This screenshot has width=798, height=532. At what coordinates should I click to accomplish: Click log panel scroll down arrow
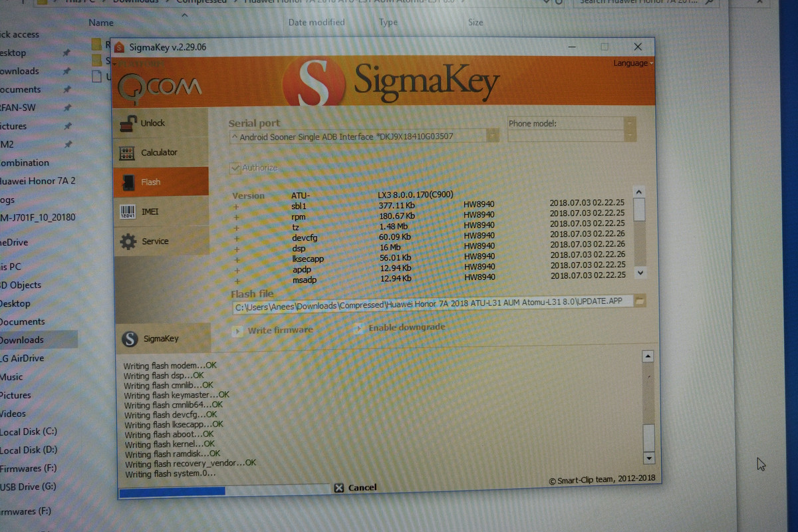[649, 458]
